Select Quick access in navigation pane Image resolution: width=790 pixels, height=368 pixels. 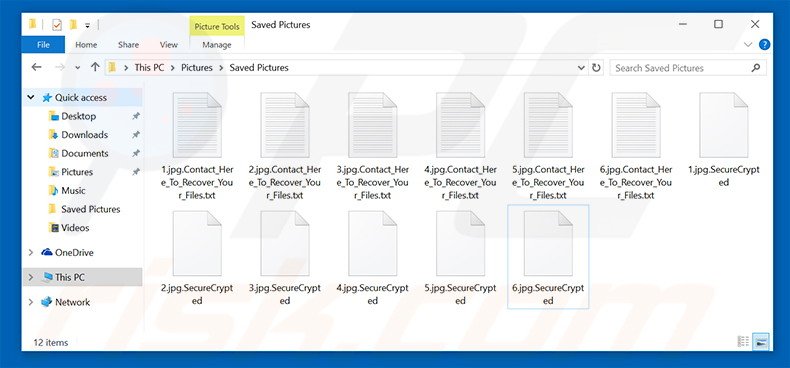click(81, 97)
